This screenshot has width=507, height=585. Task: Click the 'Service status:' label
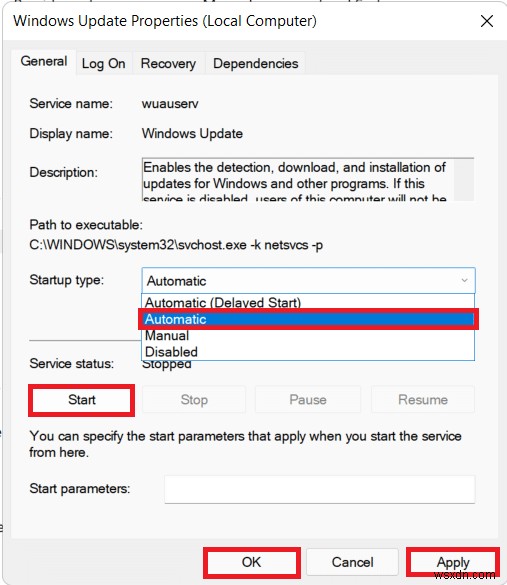(x=72, y=363)
